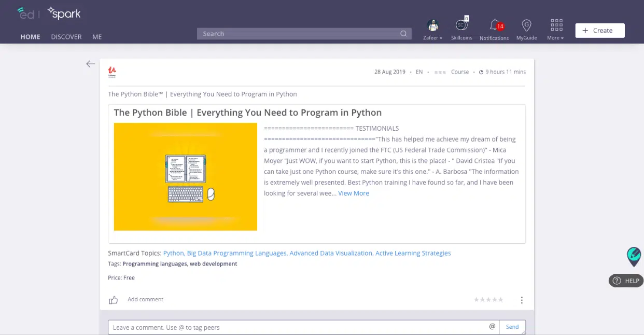
Task: Click the Course type label
Action: (x=460, y=72)
